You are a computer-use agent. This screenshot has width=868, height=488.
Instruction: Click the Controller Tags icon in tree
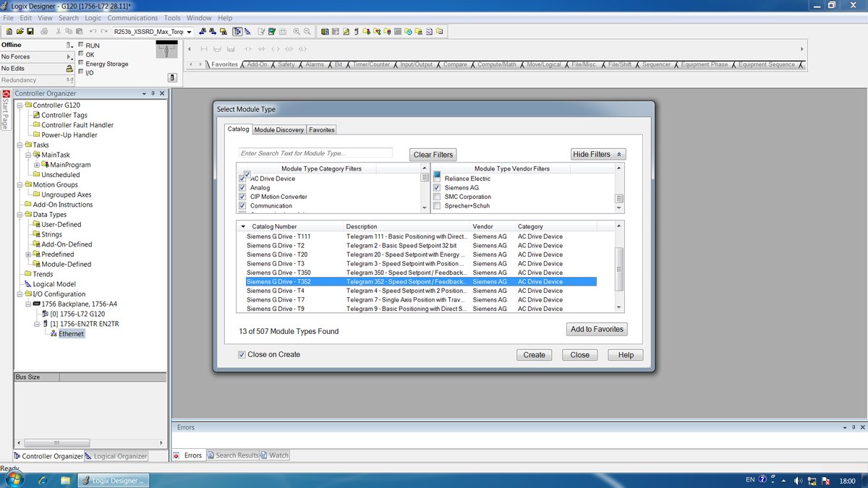pyautogui.click(x=36, y=115)
